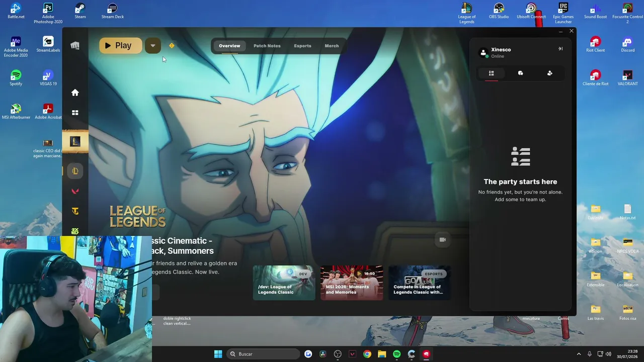Select the round gold League of Legends icon

(x=75, y=171)
